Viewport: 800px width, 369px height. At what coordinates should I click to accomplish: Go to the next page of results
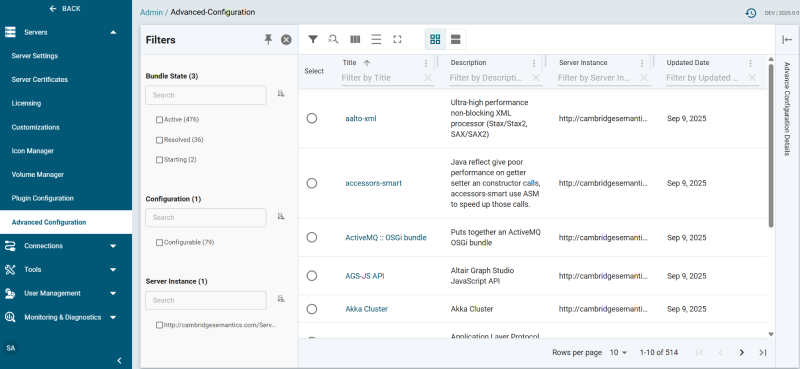pyautogui.click(x=742, y=353)
